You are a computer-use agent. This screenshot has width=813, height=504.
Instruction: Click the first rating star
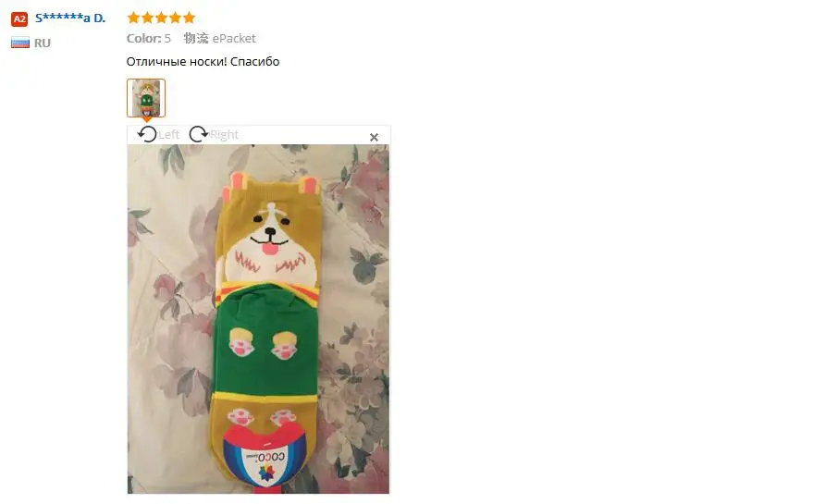point(133,18)
